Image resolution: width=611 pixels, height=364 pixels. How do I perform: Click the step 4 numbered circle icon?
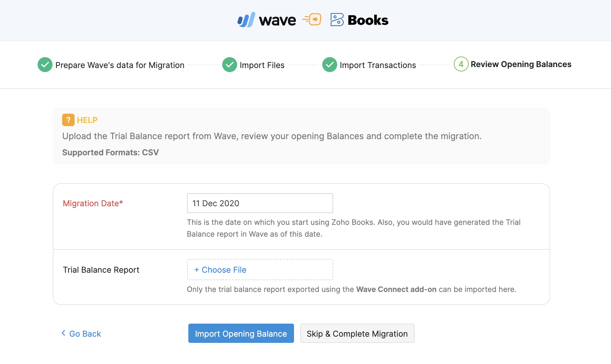[x=461, y=64]
